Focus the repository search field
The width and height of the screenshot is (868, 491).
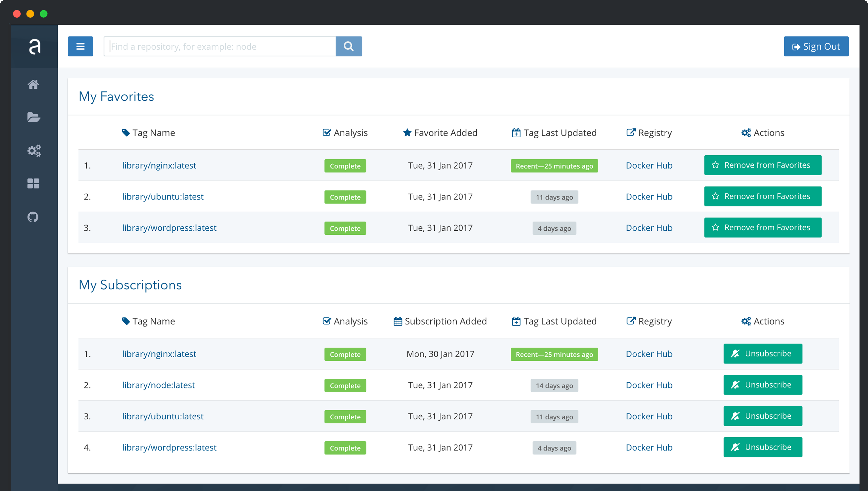pos(220,46)
